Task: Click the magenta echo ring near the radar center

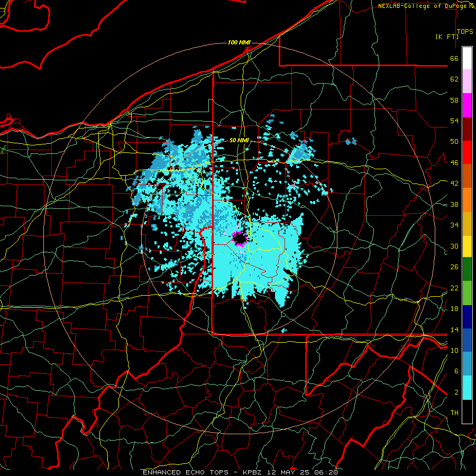Action: coord(239,239)
